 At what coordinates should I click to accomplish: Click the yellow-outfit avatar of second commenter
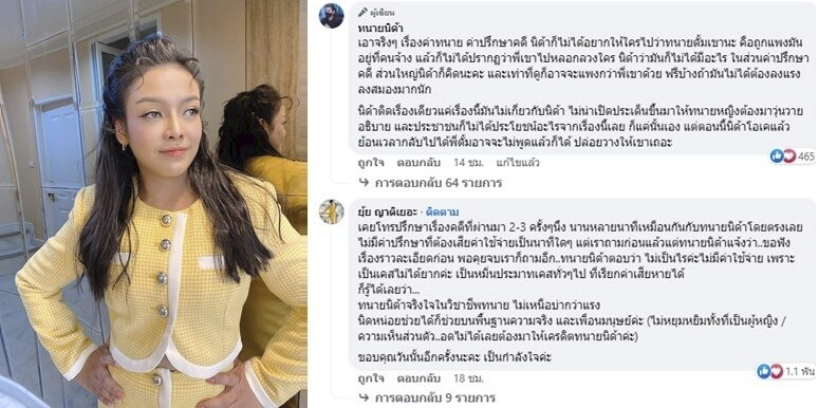[331, 212]
